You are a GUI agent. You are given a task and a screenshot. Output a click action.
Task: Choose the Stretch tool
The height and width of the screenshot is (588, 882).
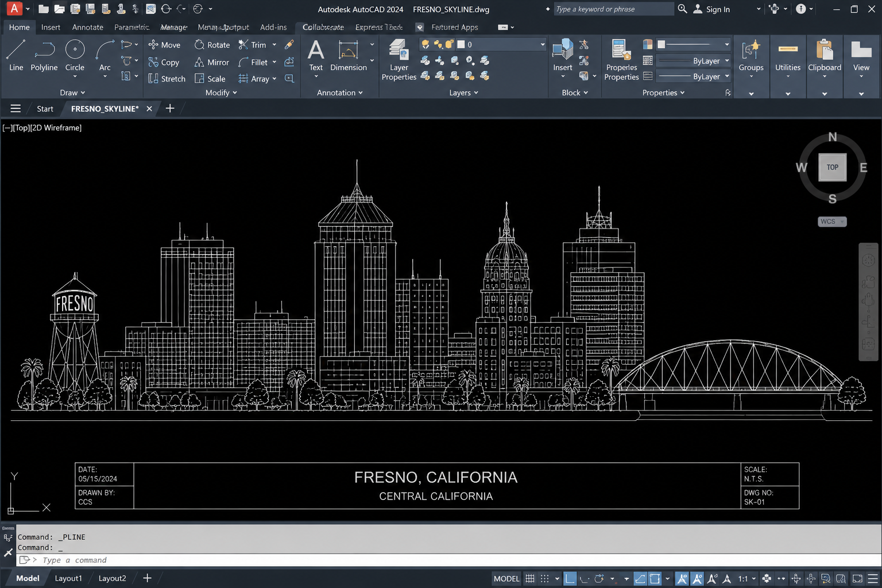pyautogui.click(x=167, y=79)
